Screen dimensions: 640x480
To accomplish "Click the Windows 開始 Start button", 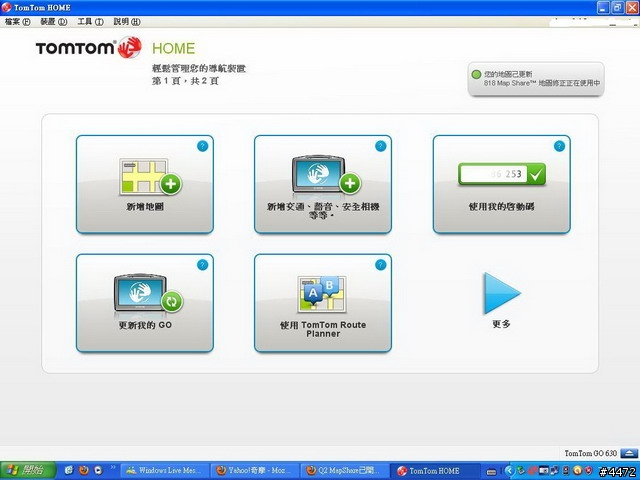I will (x=28, y=470).
